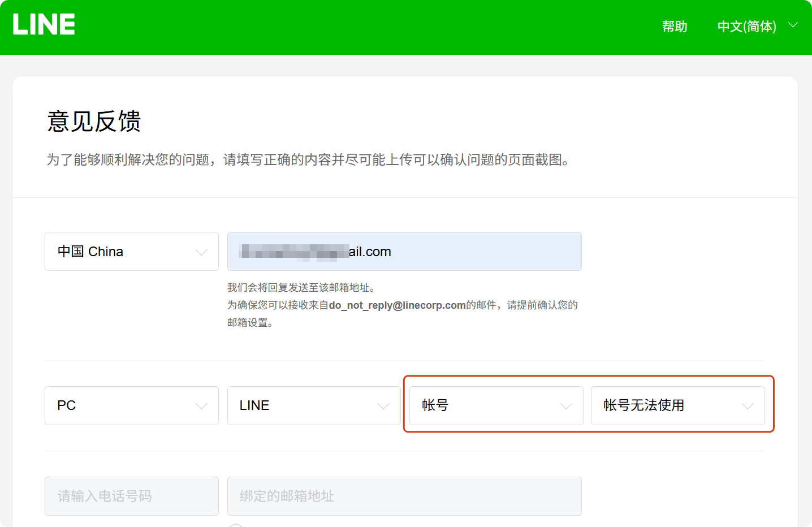Click the 请输入电话号码 phone number field
This screenshot has height=527, width=812.
(x=131, y=496)
